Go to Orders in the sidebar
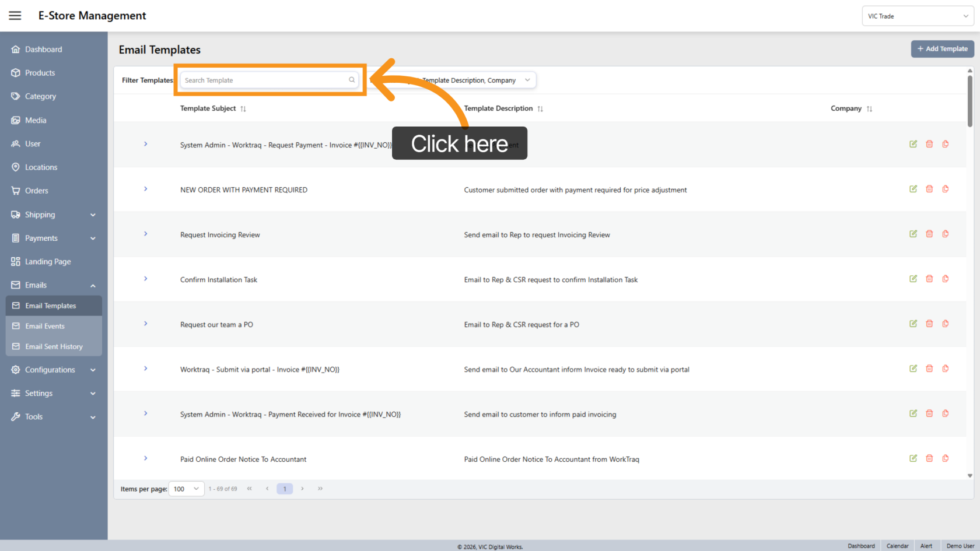This screenshot has height=551, width=980. [x=36, y=191]
